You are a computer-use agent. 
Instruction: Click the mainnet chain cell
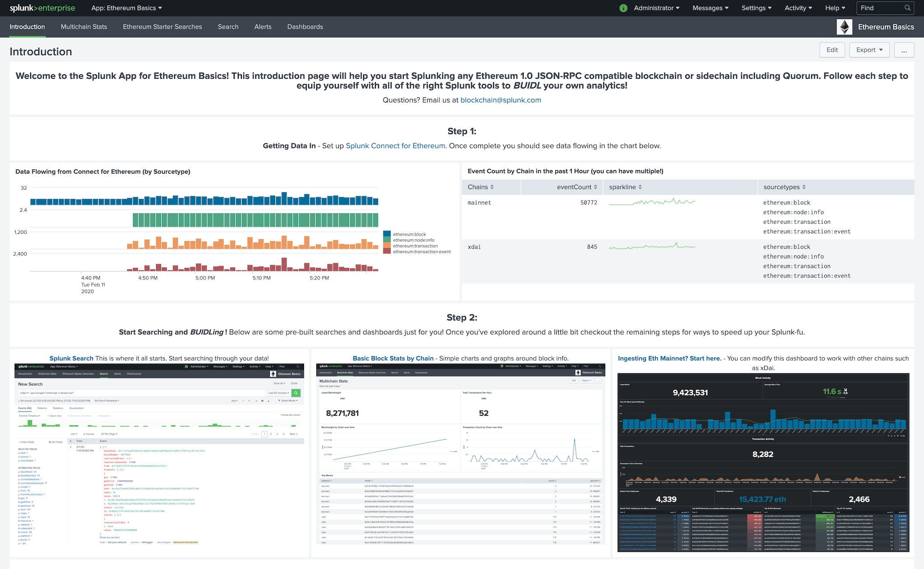pos(480,203)
